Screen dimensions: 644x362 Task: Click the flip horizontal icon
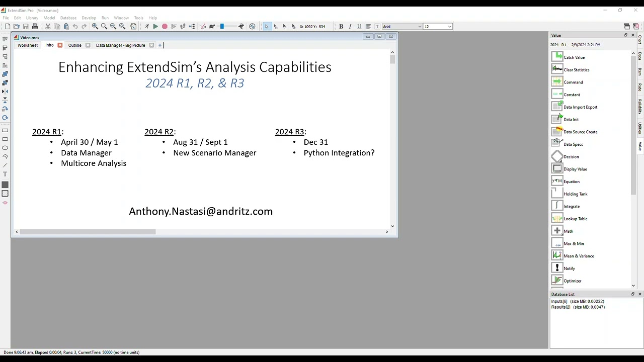(x=5, y=92)
